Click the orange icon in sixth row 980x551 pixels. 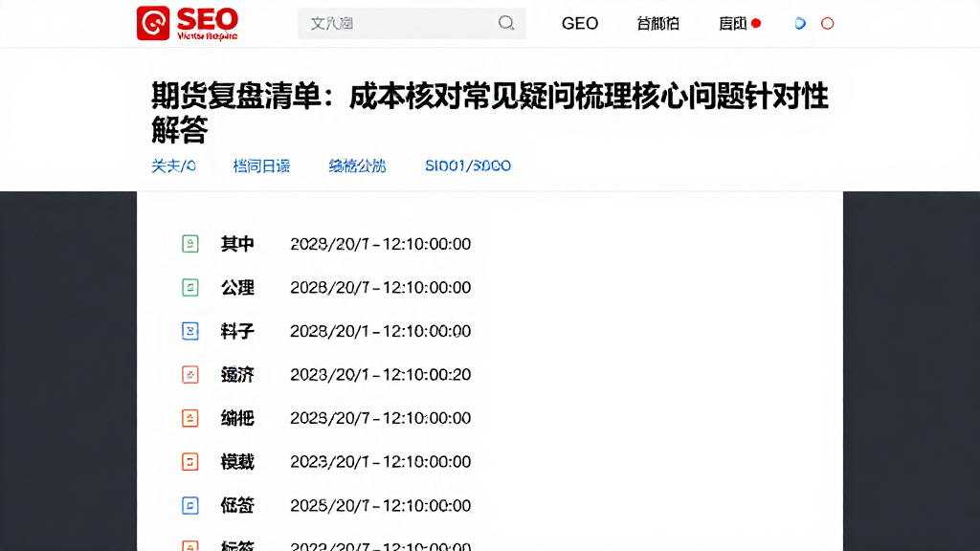[x=190, y=462]
